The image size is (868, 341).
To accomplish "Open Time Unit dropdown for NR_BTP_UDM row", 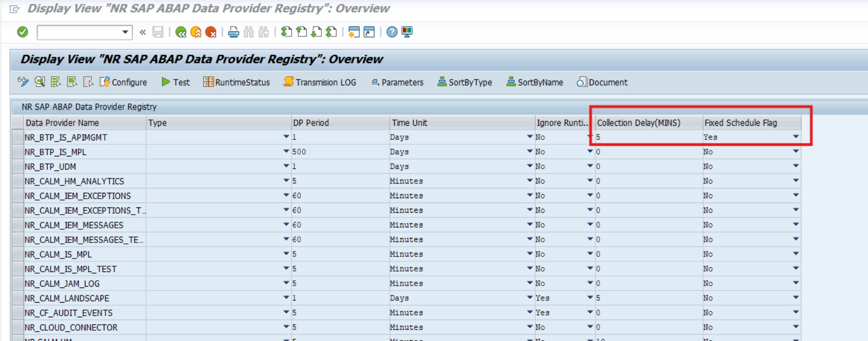I will point(530,166).
